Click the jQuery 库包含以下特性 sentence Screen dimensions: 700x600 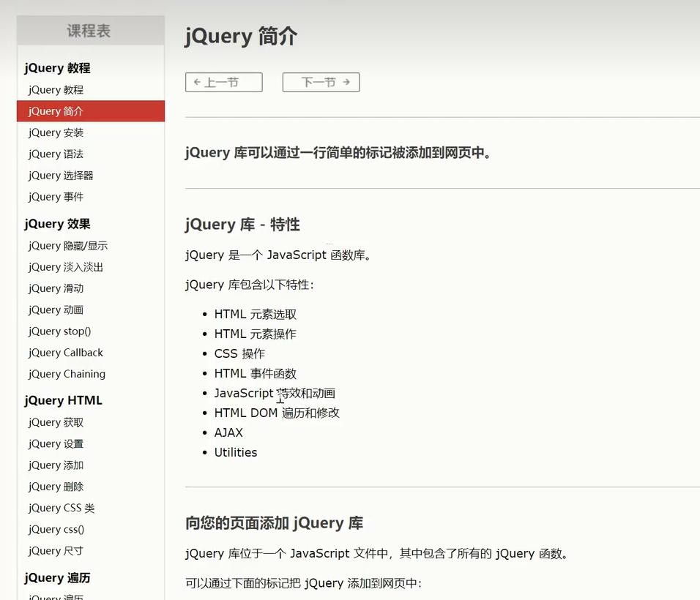tap(250, 285)
